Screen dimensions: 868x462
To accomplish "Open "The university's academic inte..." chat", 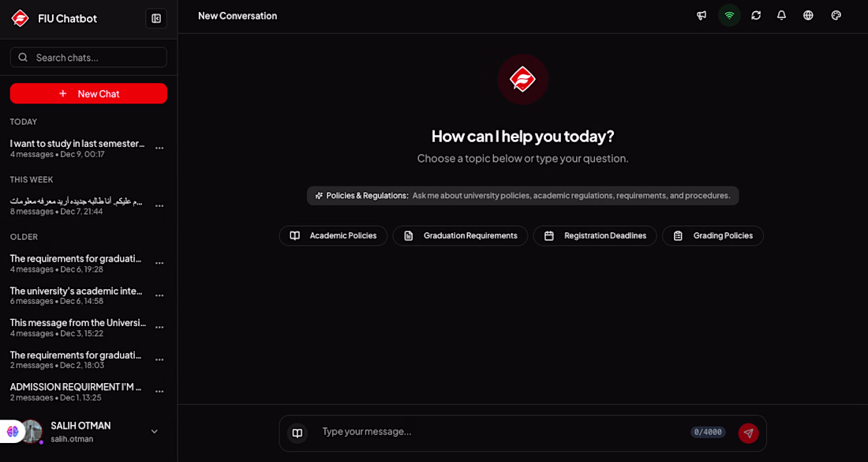I will [x=78, y=296].
